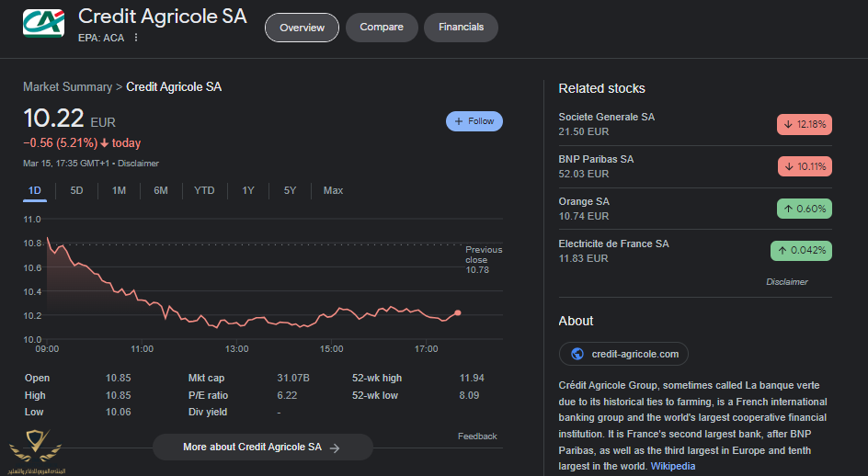Click the Market Summary breadcrumb link

click(x=67, y=87)
